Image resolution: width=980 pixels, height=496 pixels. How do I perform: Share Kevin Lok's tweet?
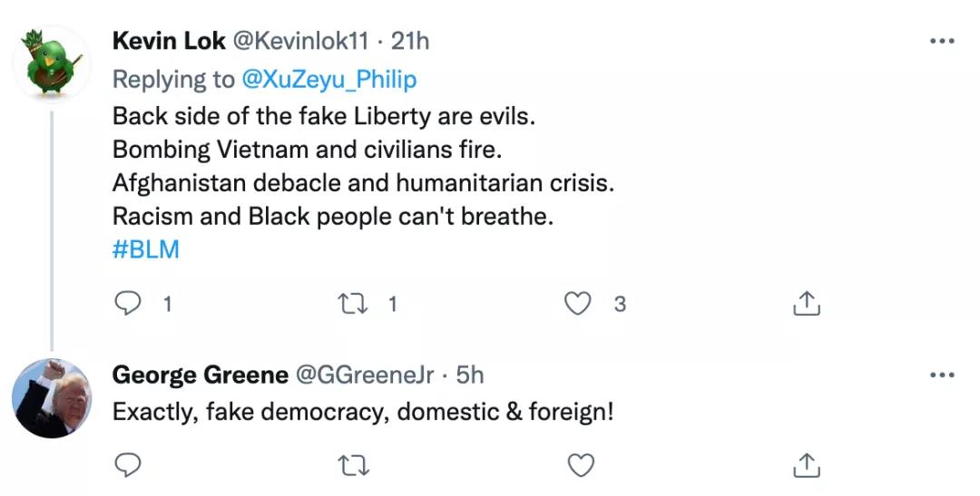(x=806, y=305)
